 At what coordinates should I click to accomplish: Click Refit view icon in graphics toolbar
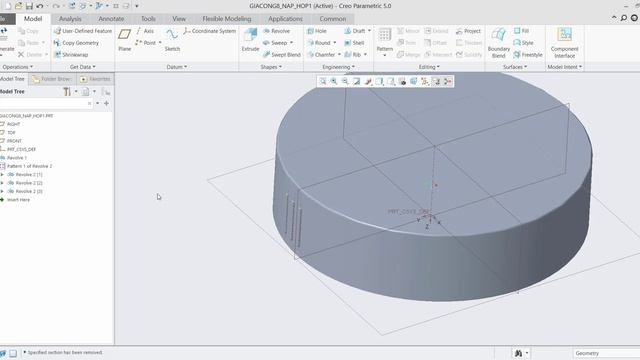(x=323, y=81)
